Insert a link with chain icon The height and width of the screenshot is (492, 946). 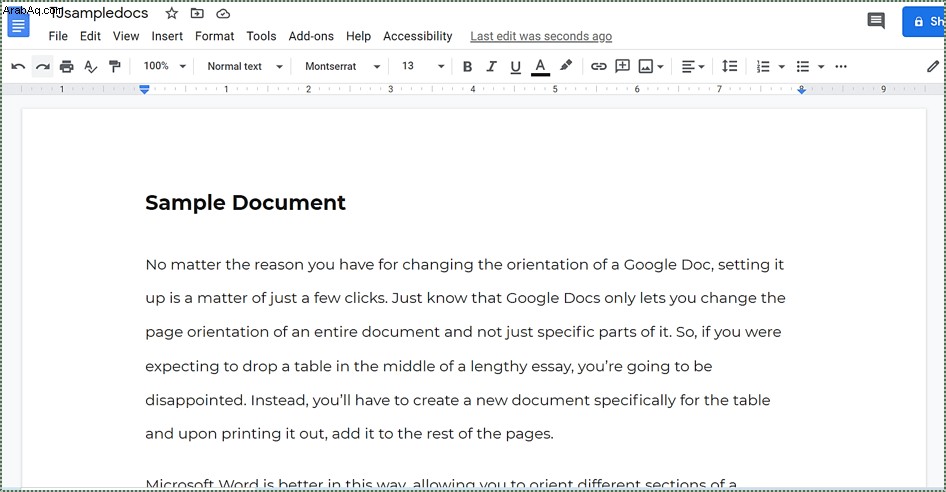(x=598, y=66)
